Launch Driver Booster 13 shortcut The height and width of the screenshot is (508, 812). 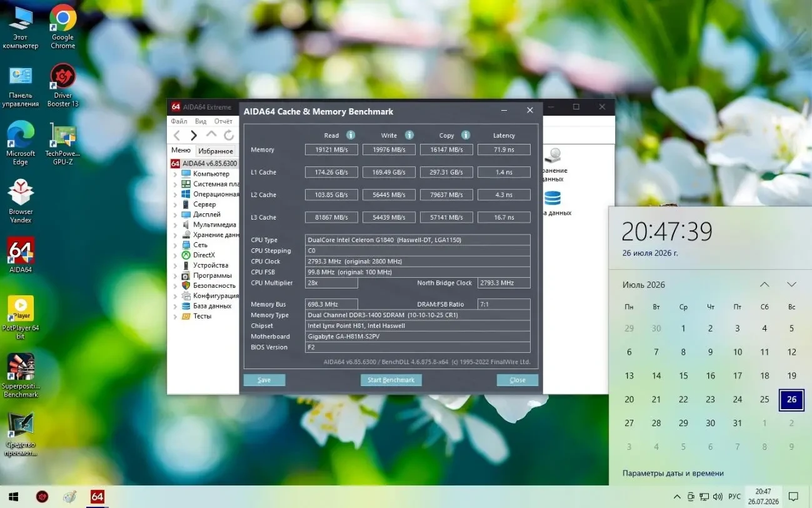(x=63, y=86)
